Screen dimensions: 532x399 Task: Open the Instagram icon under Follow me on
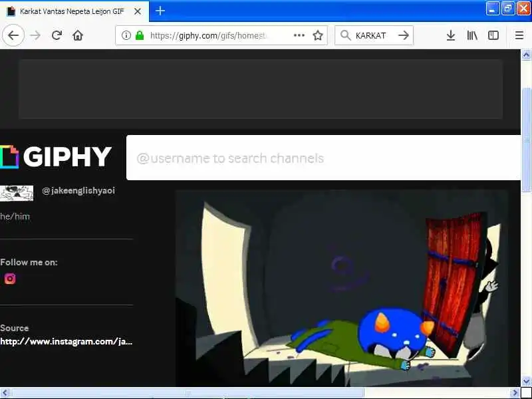[10, 279]
